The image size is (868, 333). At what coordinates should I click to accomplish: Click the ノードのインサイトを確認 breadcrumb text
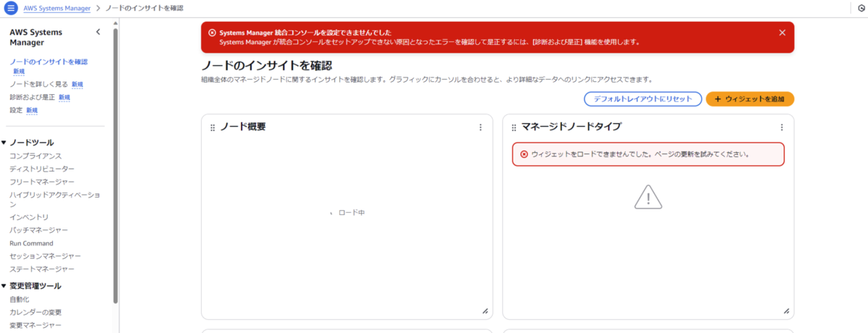tap(144, 8)
